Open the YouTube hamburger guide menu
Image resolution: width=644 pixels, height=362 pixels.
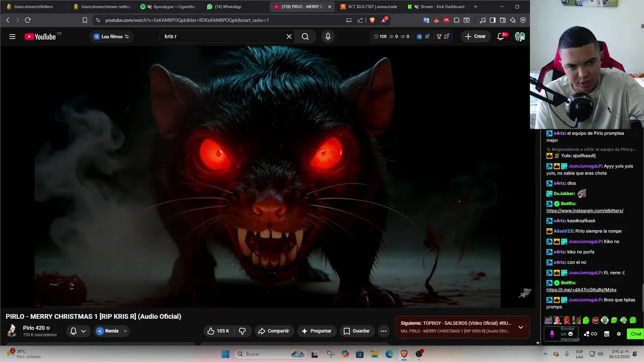click(12, 36)
